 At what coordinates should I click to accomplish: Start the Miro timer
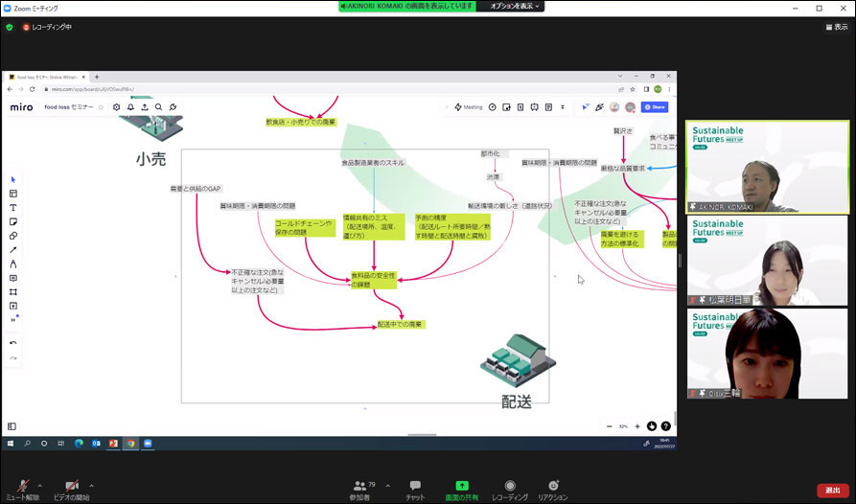(x=492, y=107)
